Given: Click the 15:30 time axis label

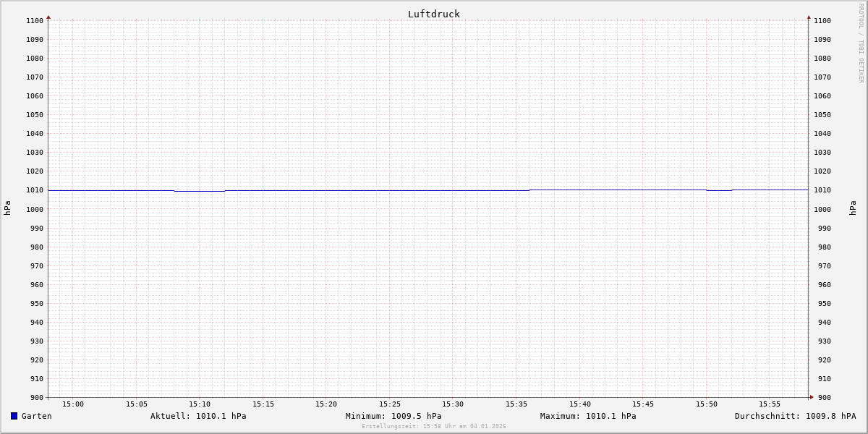Looking at the screenshot, I should 453,404.
